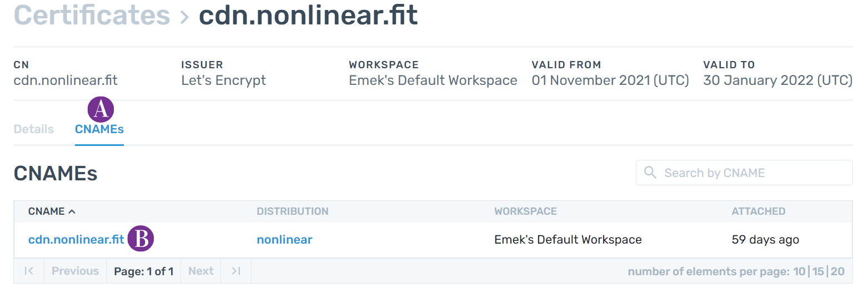Click the Previous page button
This screenshot has height=288, width=868.
[x=75, y=271]
